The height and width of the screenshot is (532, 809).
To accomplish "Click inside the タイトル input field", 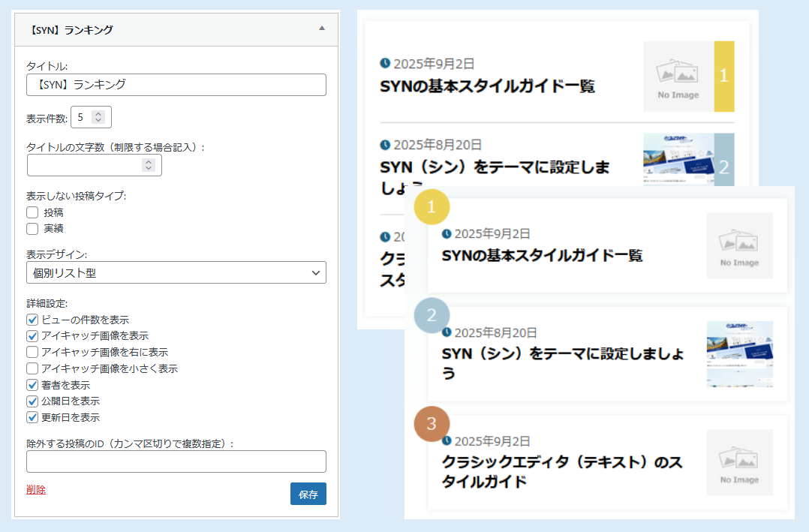I will pos(176,85).
